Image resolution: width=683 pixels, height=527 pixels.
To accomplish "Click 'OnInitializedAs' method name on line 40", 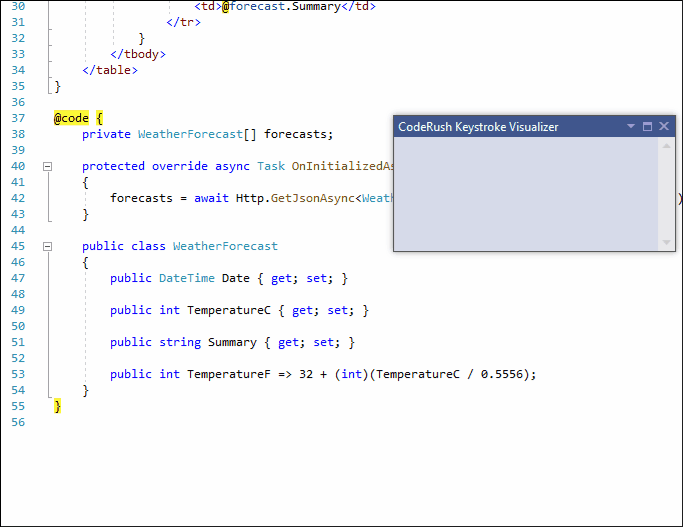I will click(x=342, y=166).
